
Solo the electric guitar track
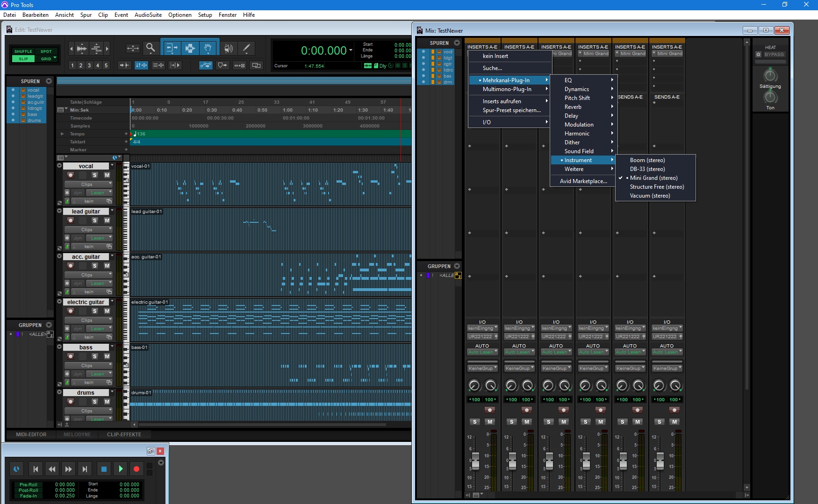click(x=95, y=311)
